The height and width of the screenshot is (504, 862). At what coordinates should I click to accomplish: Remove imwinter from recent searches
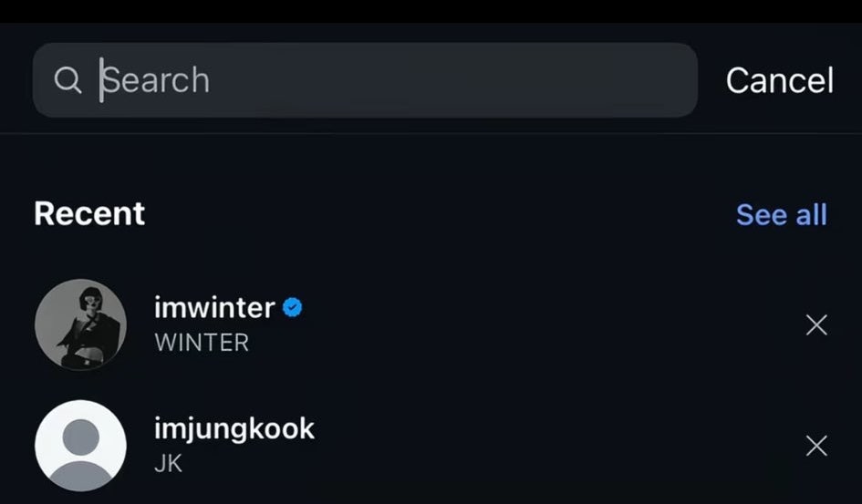pos(816,324)
